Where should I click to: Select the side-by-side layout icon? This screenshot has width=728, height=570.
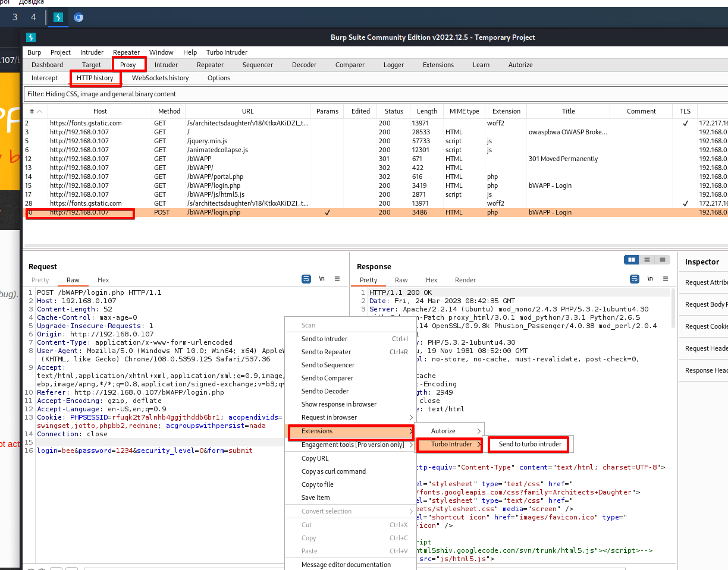pyautogui.click(x=632, y=260)
